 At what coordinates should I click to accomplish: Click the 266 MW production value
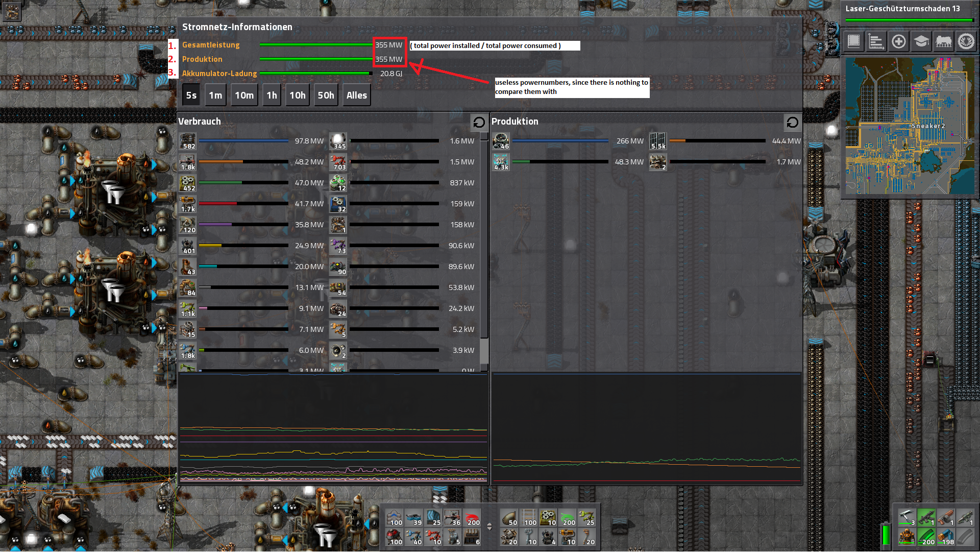pos(630,141)
